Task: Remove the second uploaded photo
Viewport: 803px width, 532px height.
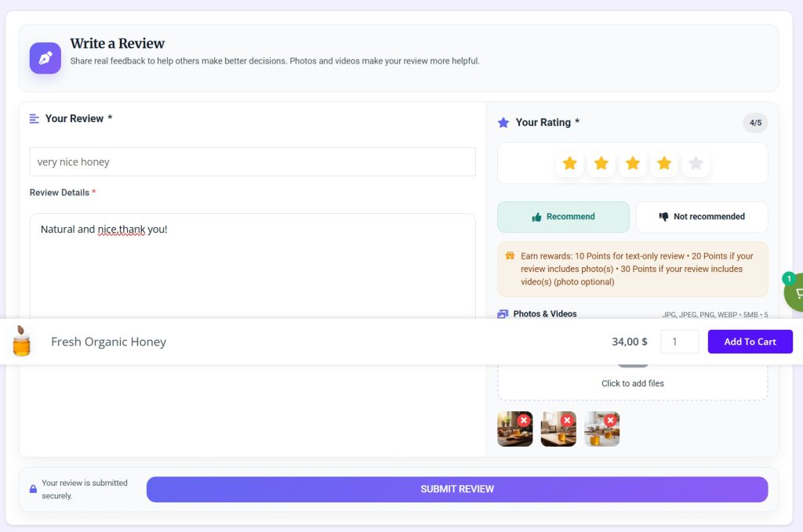Action: pyautogui.click(x=567, y=420)
